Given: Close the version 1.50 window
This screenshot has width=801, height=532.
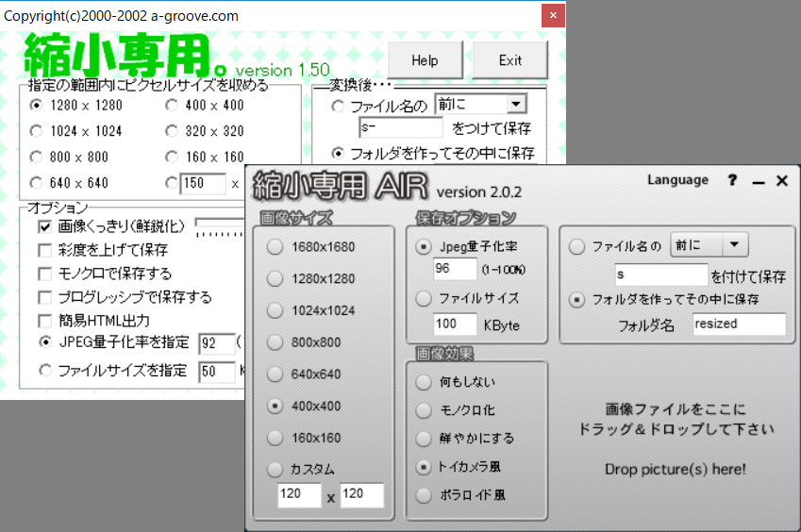Looking at the screenshot, I should point(553,15).
